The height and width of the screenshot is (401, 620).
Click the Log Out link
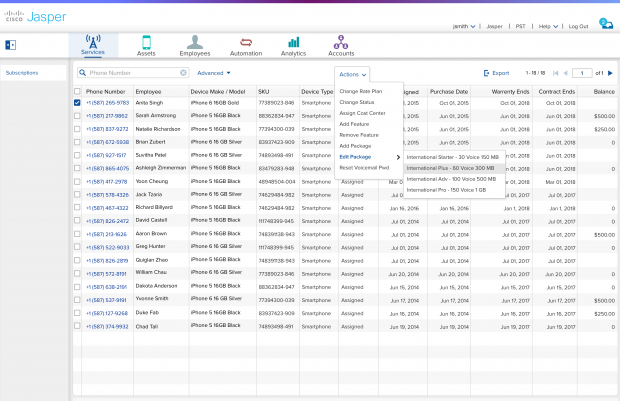pyautogui.click(x=578, y=26)
